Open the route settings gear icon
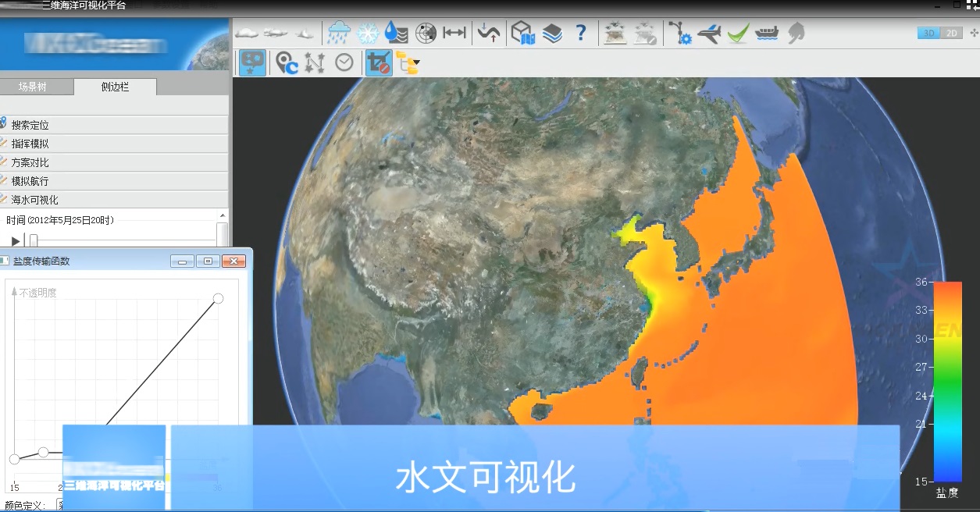Viewport: 980px width, 512px height. [x=679, y=34]
